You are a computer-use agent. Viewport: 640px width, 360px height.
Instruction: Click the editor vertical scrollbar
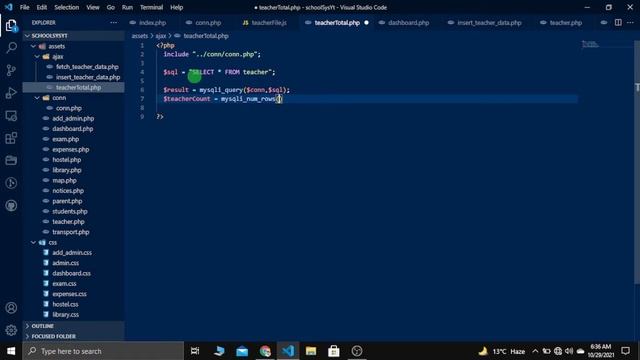[x=637, y=163]
